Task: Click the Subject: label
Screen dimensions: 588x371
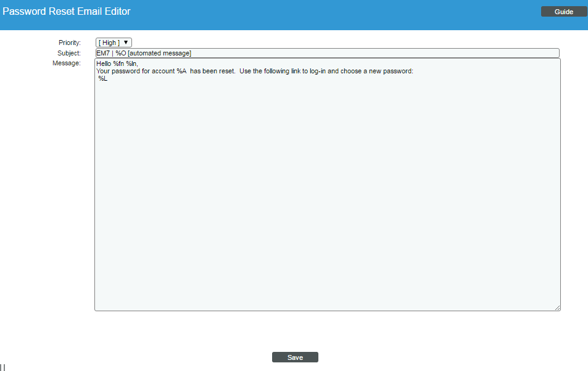Action: [x=69, y=53]
